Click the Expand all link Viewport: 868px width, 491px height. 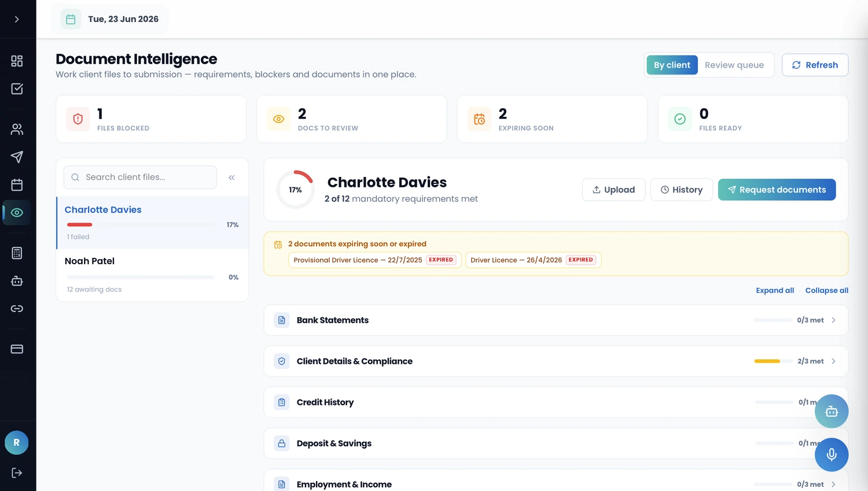coord(775,290)
